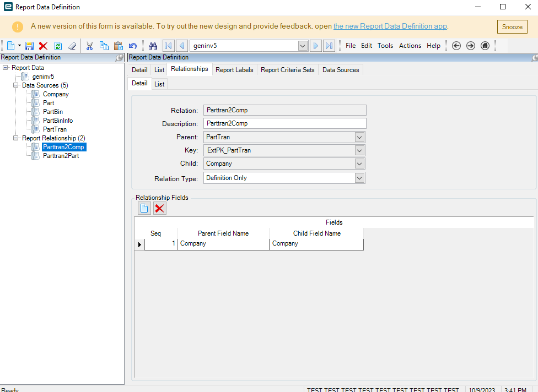
Task: Click the Save icon in toolbar
Action: click(29, 46)
